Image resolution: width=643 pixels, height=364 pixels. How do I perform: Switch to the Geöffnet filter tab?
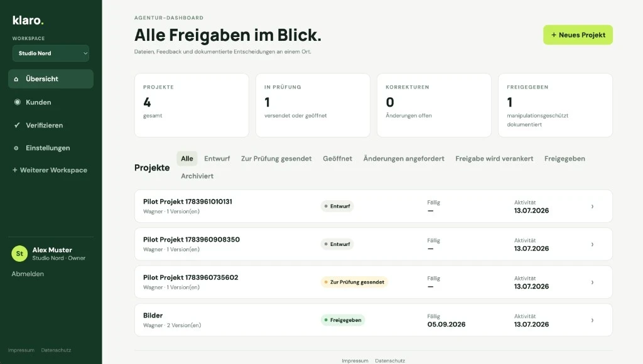coord(337,159)
